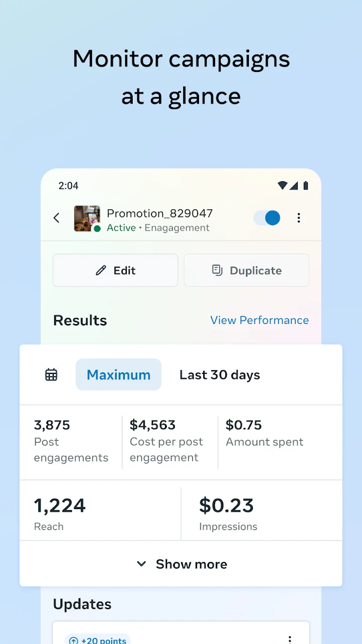Tap the Edit button
Image resolution: width=362 pixels, height=644 pixels.
point(115,270)
